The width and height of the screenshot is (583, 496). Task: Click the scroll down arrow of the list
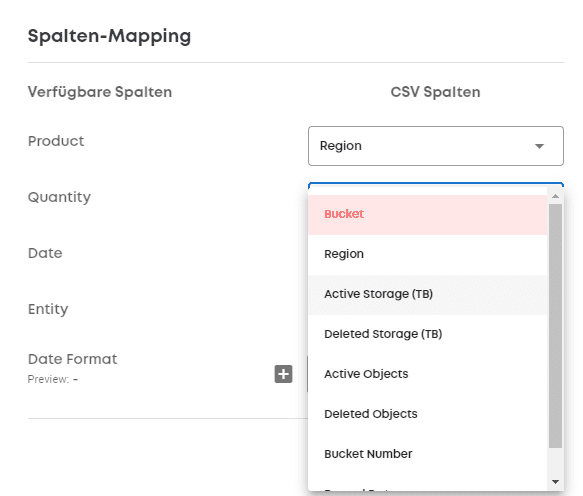coord(555,482)
